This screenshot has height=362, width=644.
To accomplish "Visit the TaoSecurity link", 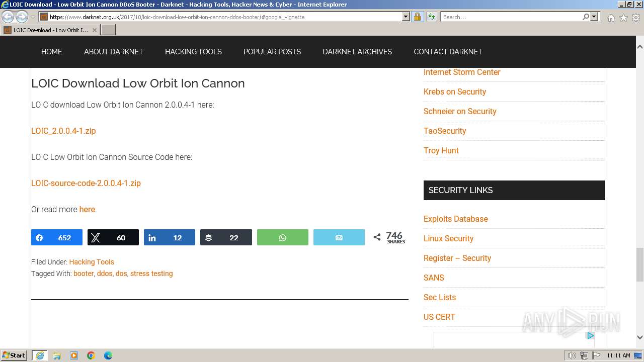I will (x=445, y=131).
